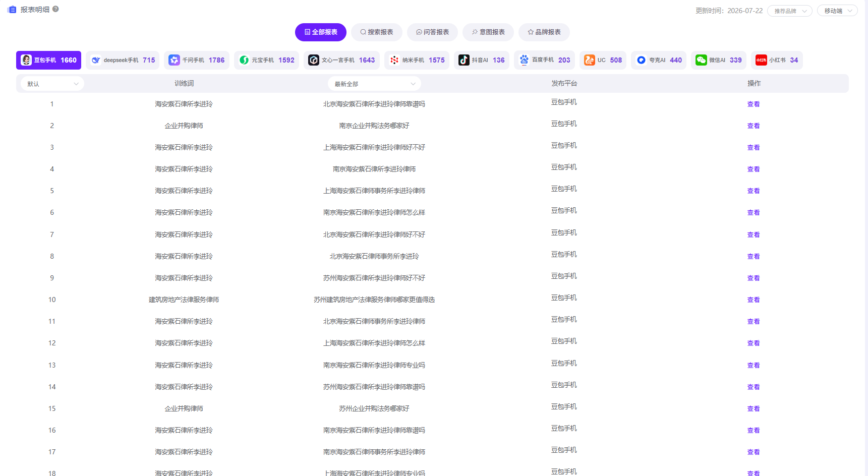Viewport: 868px width, 476px height.
Task: Switch to the 搜索报表 tab
Action: [x=377, y=32]
